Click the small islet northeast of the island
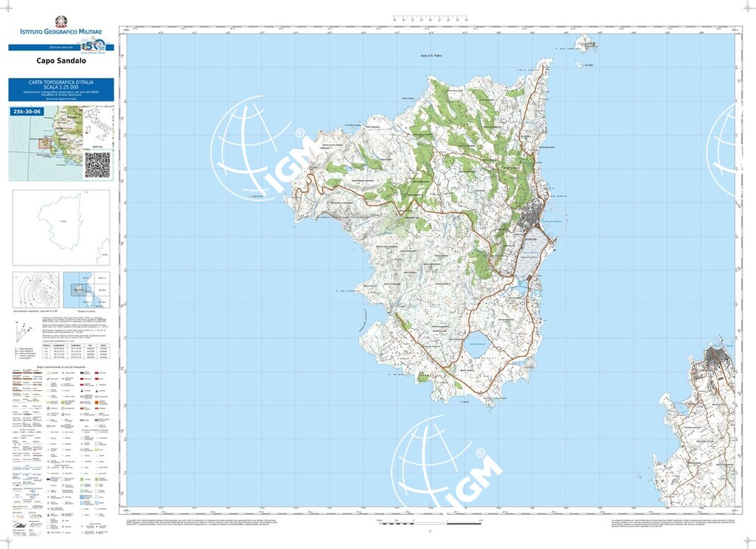Image resolution: width=756 pixels, height=549 pixels. point(586,43)
